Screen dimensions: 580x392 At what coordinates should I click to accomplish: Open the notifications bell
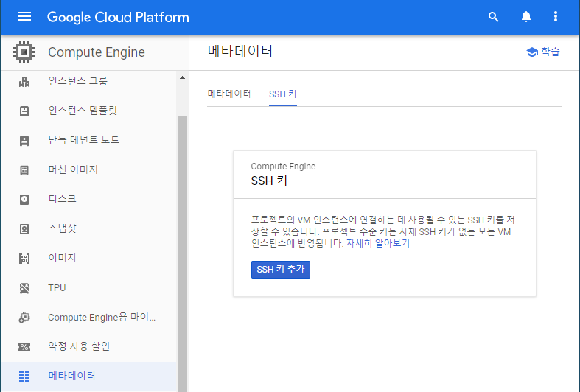click(x=526, y=17)
